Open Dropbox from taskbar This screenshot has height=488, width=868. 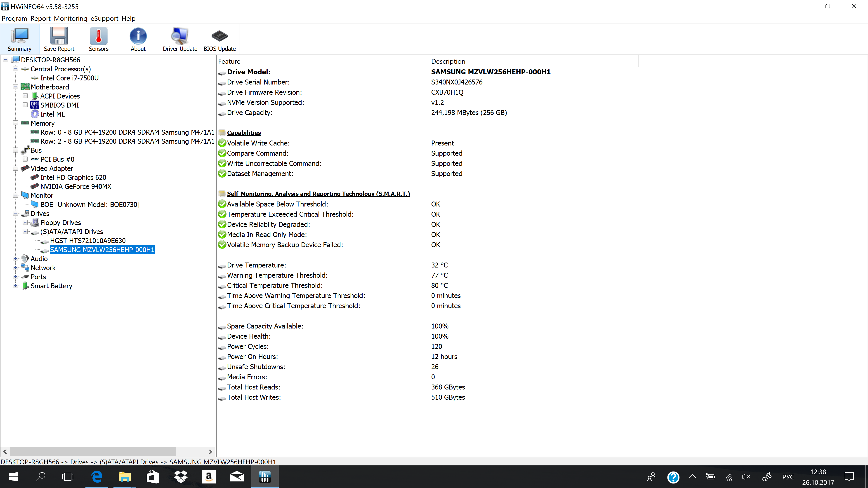[x=181, y=477]
